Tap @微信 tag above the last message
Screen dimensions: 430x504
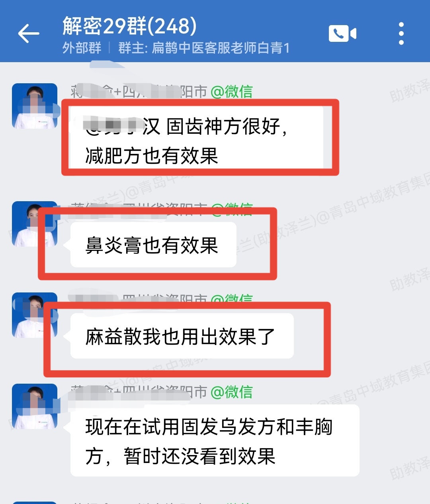(x=231, y=392)
